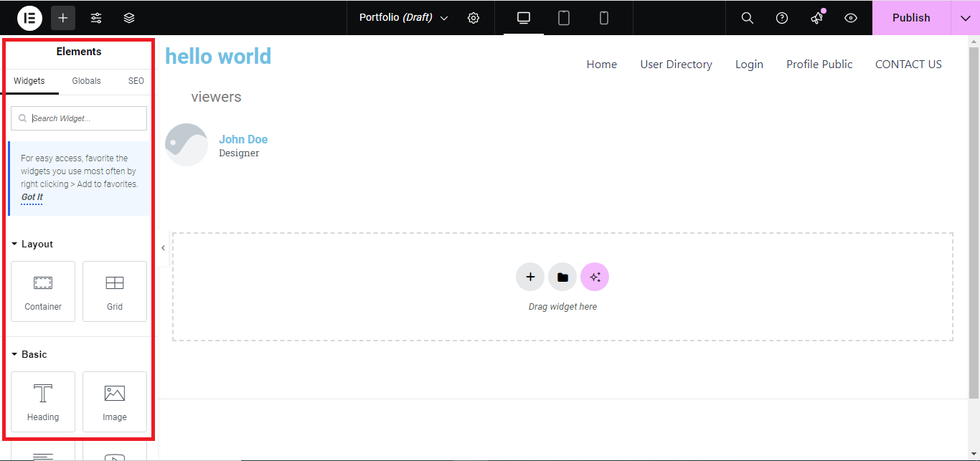Click the Add Element plus icon

pos(63,18)
